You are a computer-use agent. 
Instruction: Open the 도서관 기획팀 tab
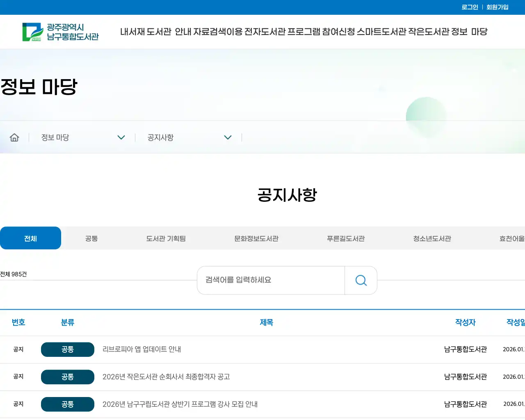166,238
